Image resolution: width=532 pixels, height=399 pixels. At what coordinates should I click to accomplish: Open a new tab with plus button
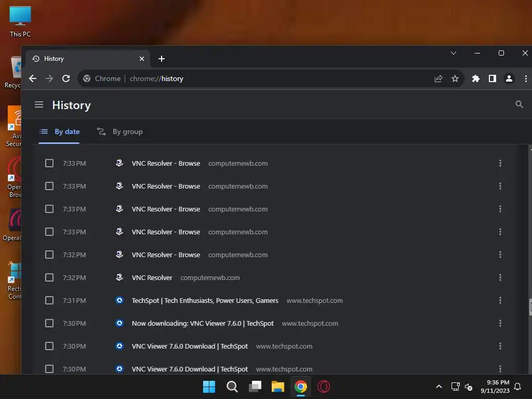162,59
